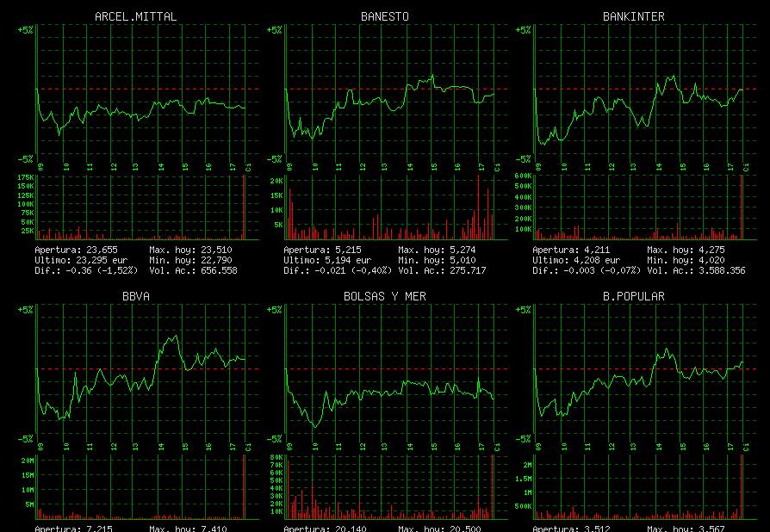Viewport: 770px width, 532px height.
Task: Select the BOLSAS Y MER red volume bar chart
Action: [396, 487]
